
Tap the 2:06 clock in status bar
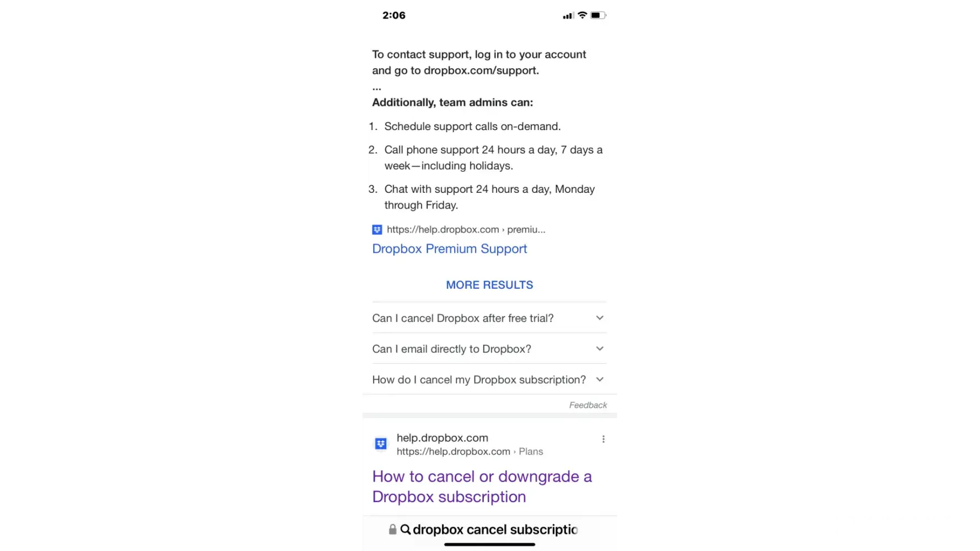pos(394,15)
